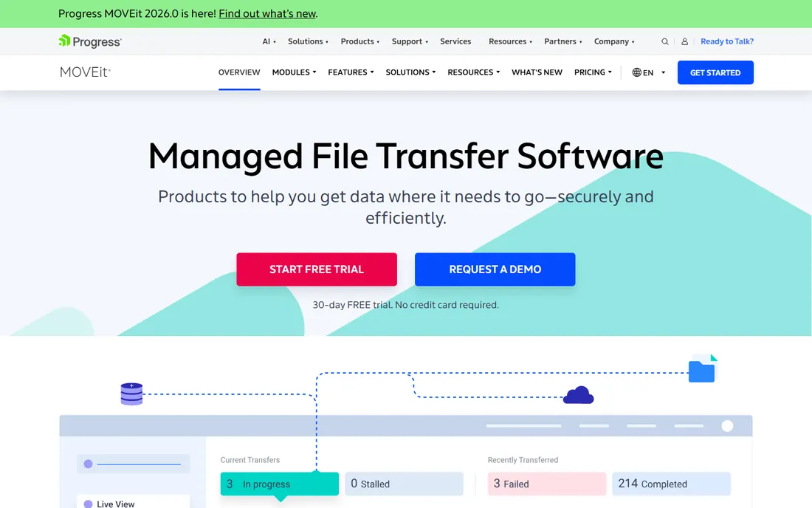Viewport: 812px width, 508px height.
Task: Click the 'Recently Transferred' label
Action: click(523, 460)
